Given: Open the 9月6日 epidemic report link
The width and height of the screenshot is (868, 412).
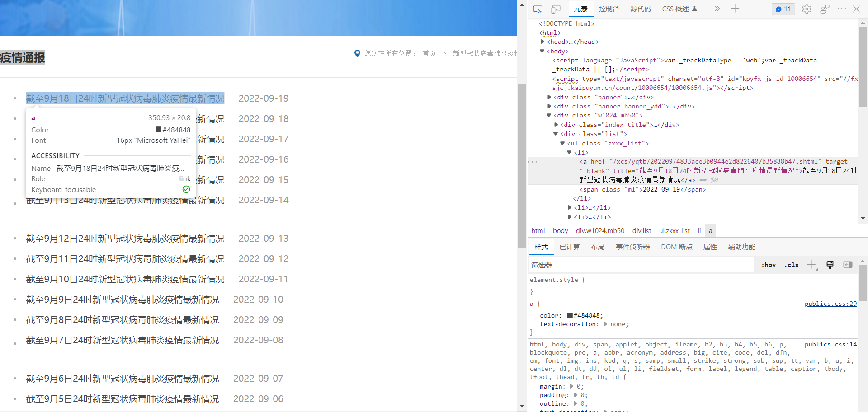Looking at the screenshot, I should (x=123, y=379).
